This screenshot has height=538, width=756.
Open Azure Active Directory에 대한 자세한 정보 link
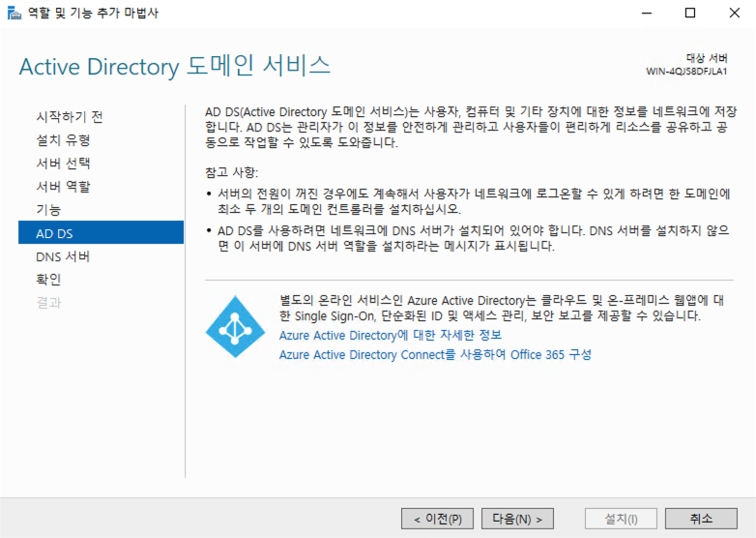coord(391,335)
